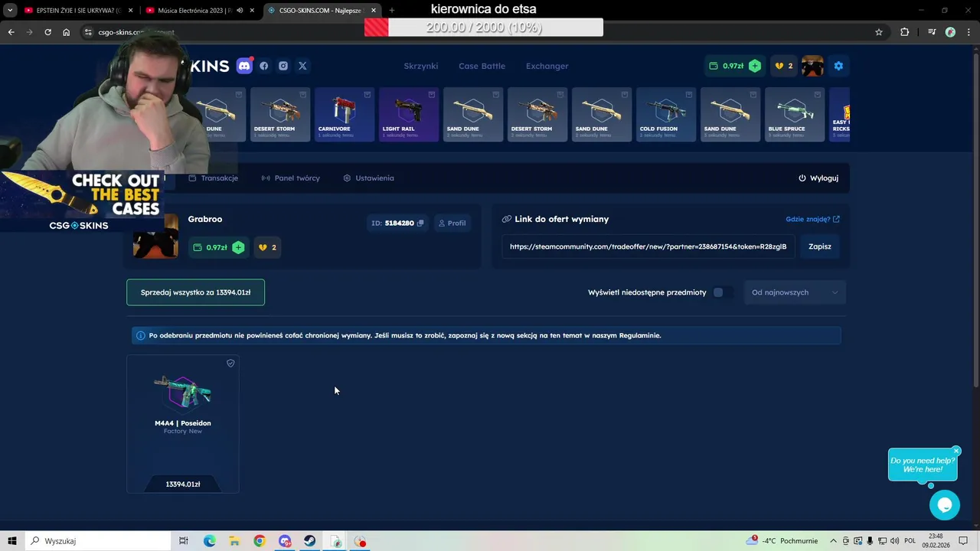Bookmark page with the star icon
980x551 pixels.
879,32
